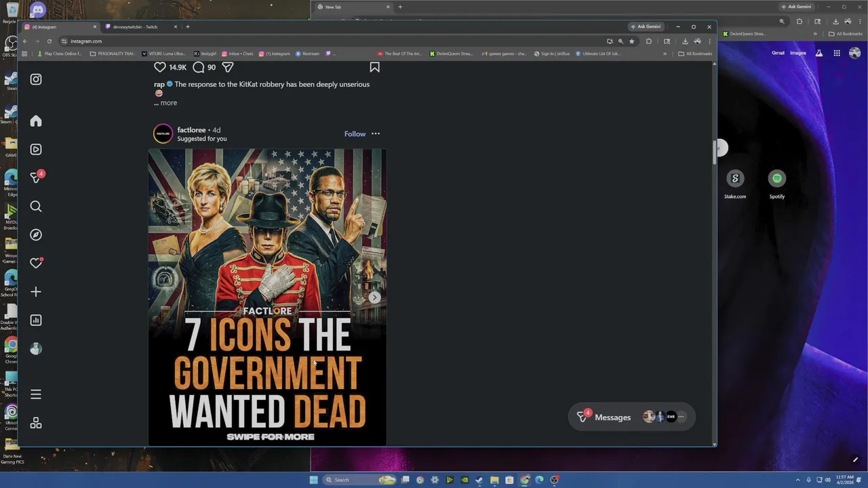Create a new post with plus icon
This screenshot has height=488, width=868.
36,291
